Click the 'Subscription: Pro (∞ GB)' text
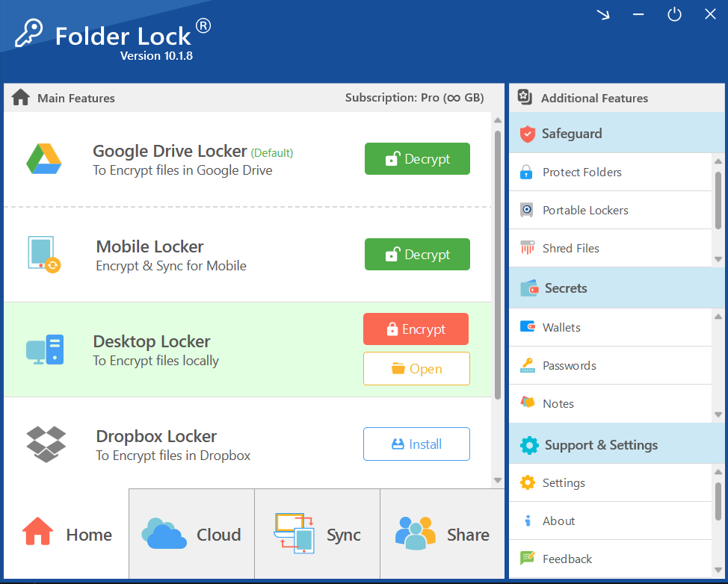The height and width of the screenshot is (584, 728). tap(414, 97)
